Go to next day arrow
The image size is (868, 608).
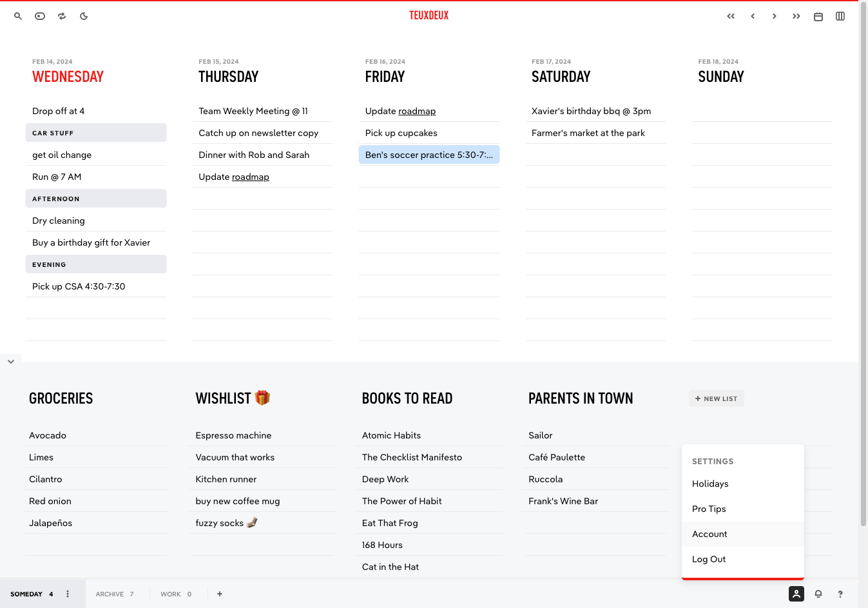click(775, 16)
